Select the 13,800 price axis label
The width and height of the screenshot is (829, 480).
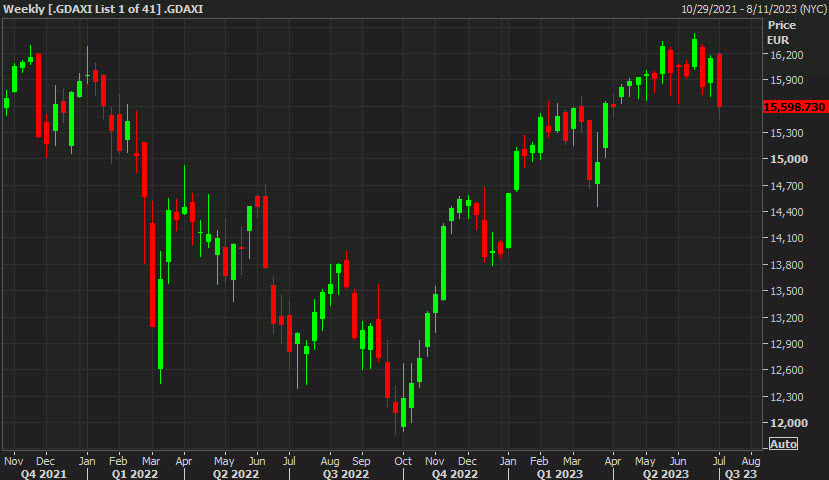click(x=787, y=265)
